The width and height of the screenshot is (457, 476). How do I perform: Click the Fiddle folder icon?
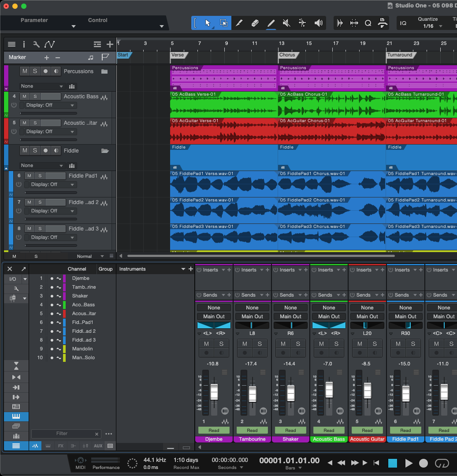click(105, 151)
